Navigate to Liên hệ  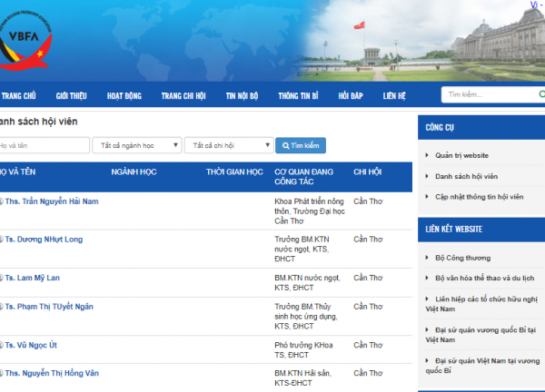pyautogui.click(x=394, y=95)
